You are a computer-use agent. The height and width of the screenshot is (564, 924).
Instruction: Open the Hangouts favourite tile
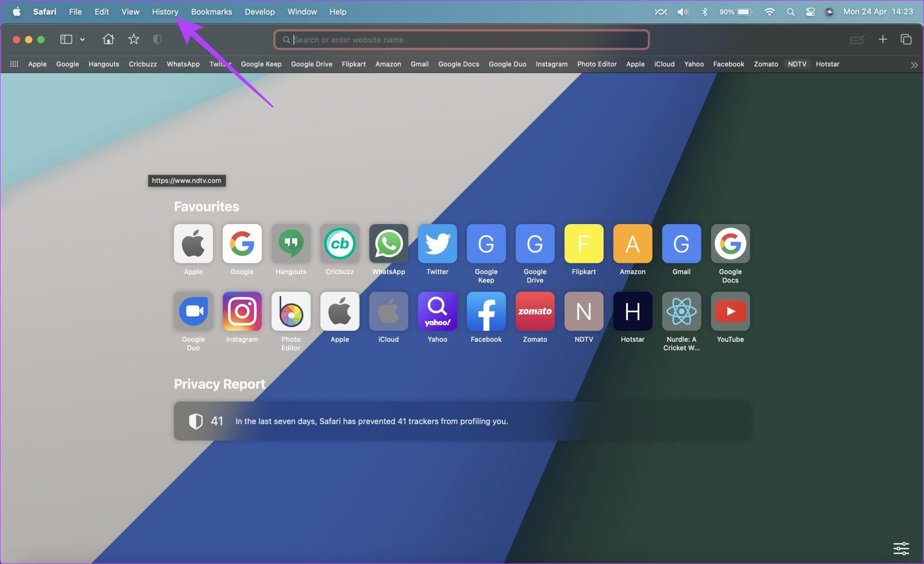(x=291, y=243)
